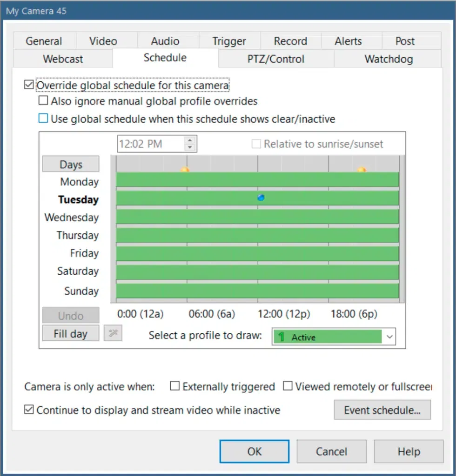Screen dimensions: 456x476
Task: Uncheck Continue to display and stream video
Action: (x=29, y=410)
